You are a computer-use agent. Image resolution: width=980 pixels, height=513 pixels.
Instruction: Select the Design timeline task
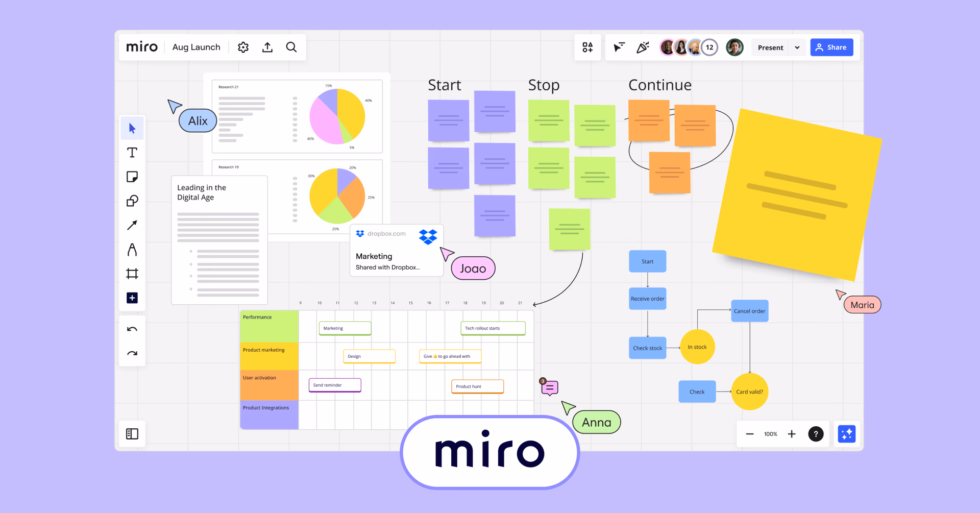click(369, 356)
